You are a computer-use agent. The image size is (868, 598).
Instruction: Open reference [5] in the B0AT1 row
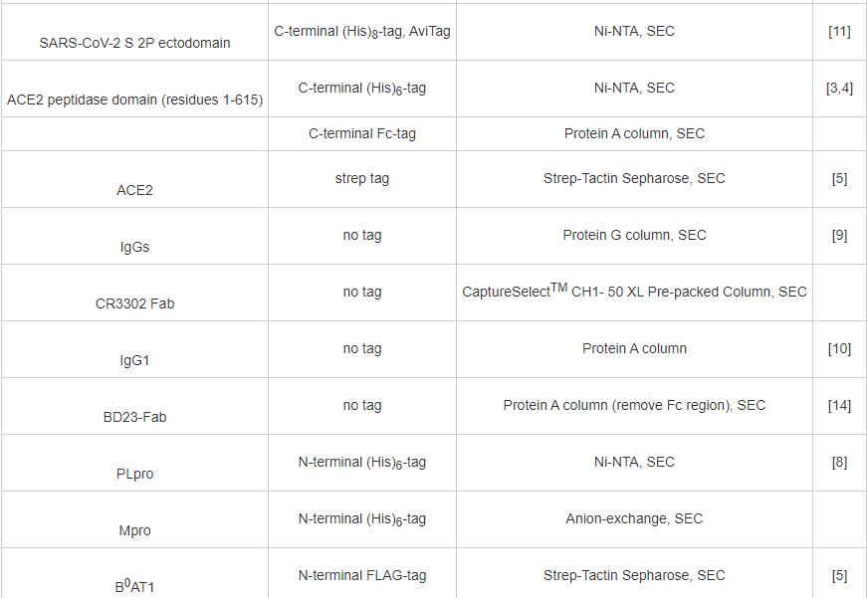click(x=839, y=576)
